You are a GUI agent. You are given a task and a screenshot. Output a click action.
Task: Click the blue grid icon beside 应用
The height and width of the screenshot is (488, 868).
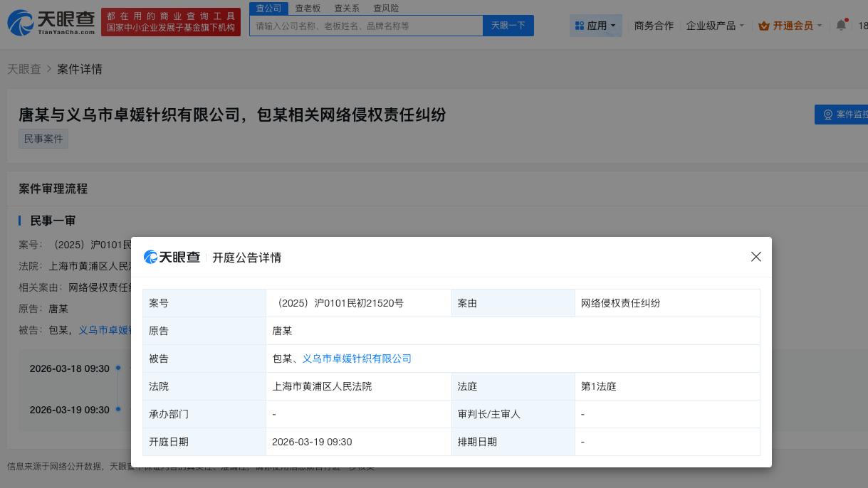580,25
